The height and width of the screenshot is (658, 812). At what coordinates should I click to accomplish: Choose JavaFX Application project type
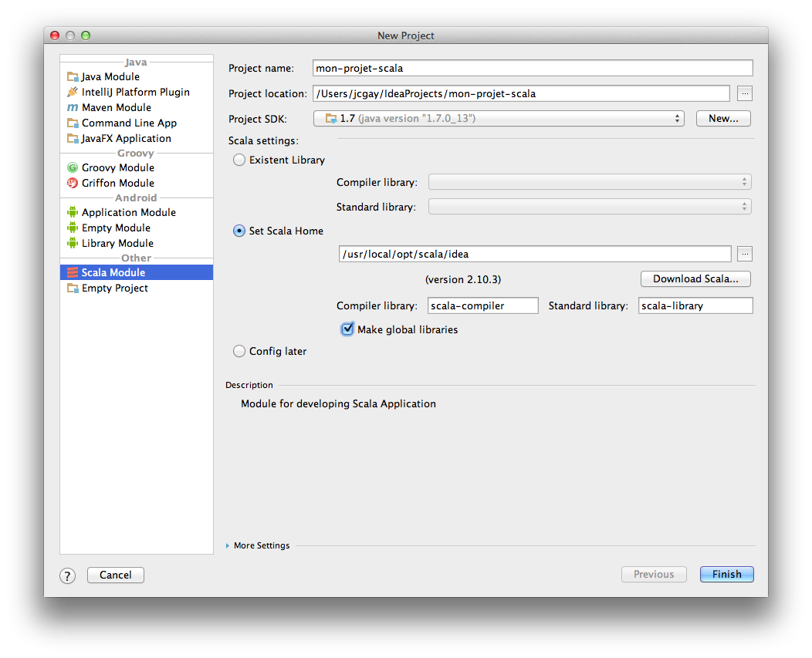[137, 139]
